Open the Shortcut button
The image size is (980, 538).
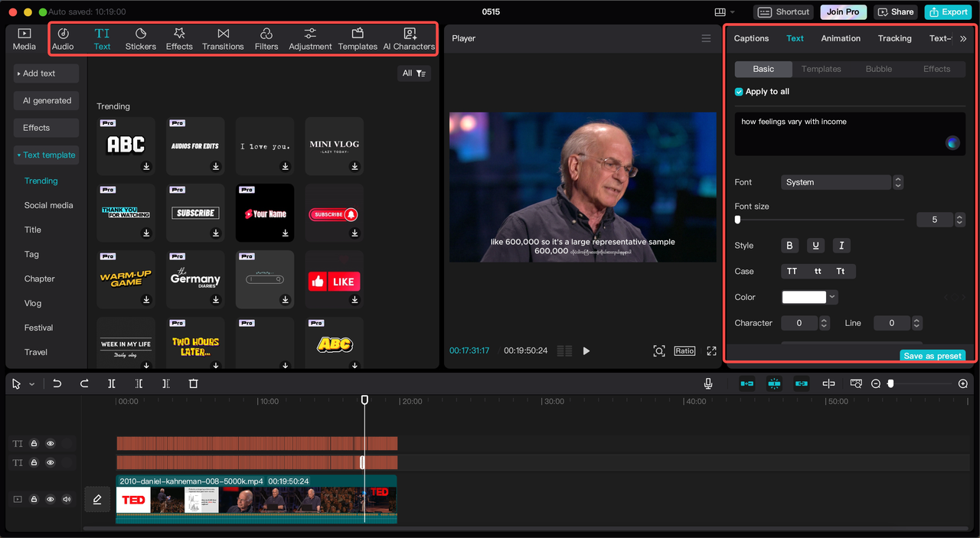(784, 12)
